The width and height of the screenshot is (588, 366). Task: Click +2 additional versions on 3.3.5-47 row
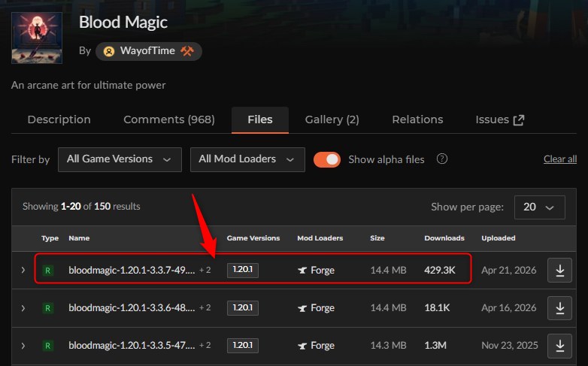click(x=205, y=345)
